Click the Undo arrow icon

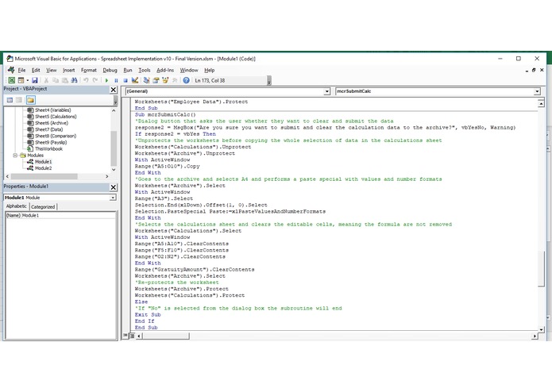tap(86, 80)
